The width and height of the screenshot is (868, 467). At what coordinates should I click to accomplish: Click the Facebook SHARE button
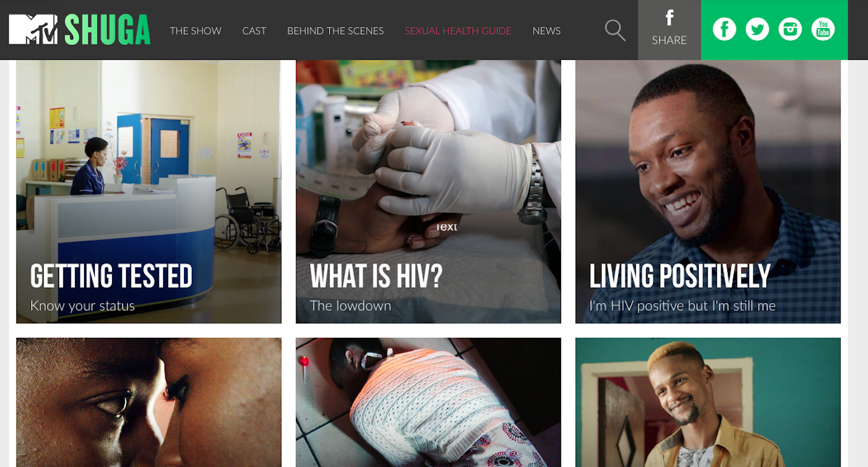pyautogui.click(x=669, y=30)
